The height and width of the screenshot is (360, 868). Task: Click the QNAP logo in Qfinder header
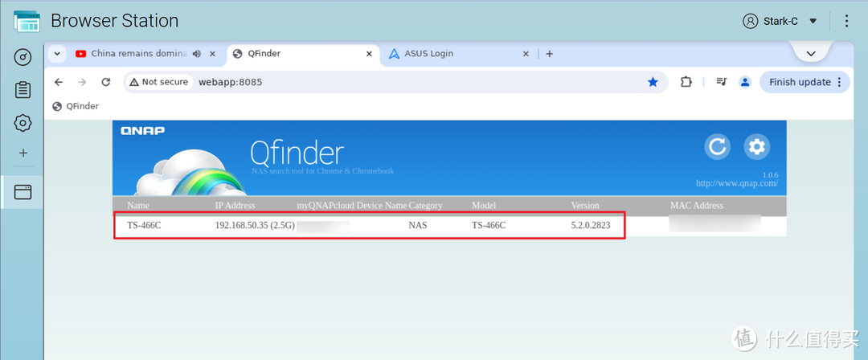point(142,131)
